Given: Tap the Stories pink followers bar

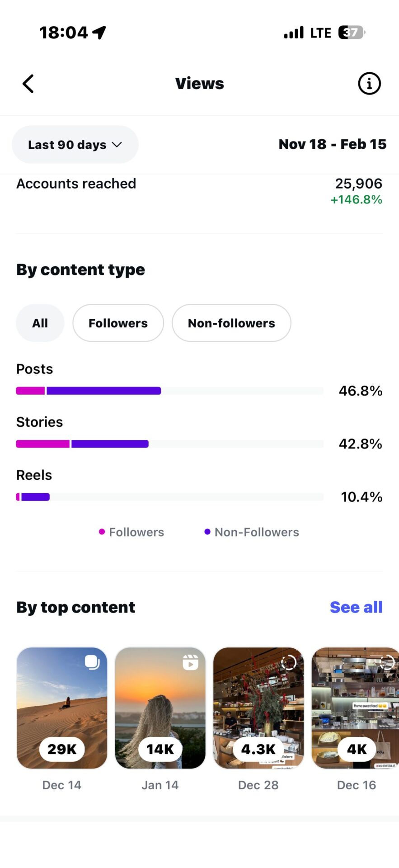Looking at the screenshot, I should pyautogui.click(x=42, y=444).
